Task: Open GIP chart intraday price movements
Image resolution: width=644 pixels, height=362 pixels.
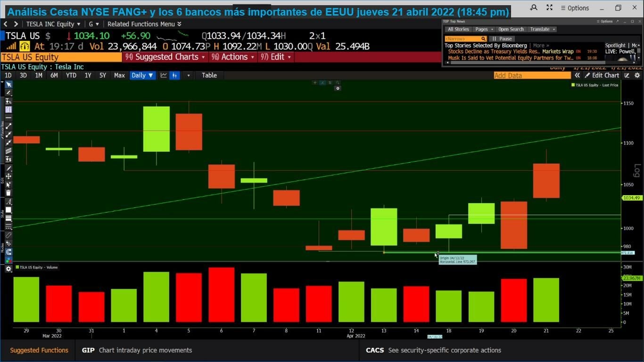Action: 137,350
